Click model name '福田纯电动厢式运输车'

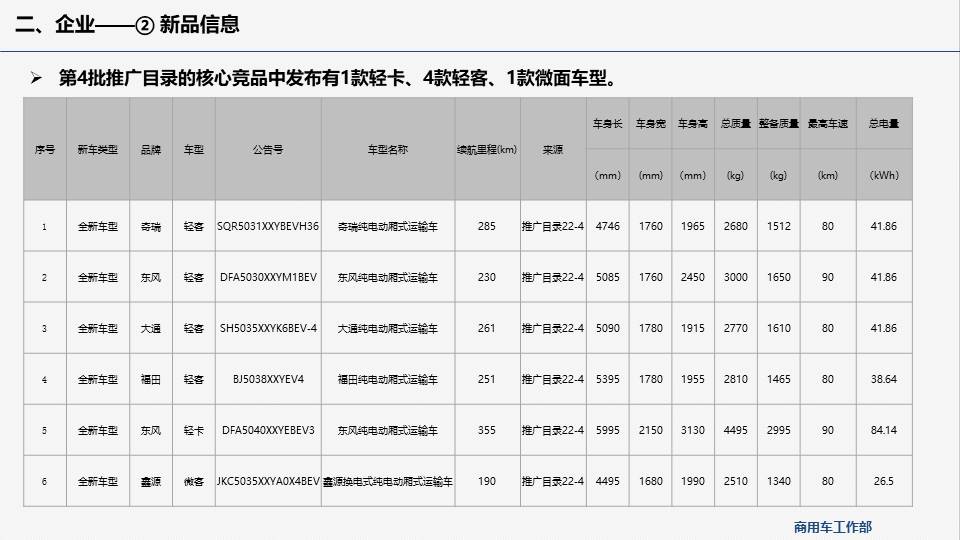click(x=388, y=380)
